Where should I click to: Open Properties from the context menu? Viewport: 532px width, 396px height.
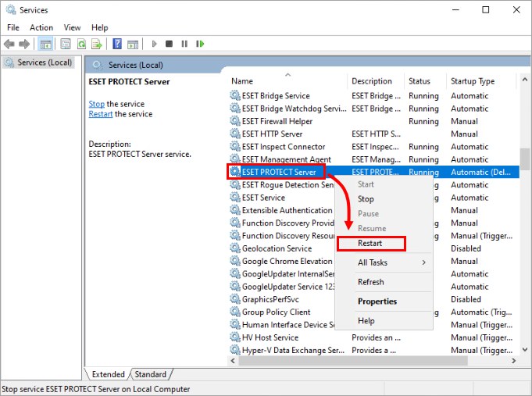coord(377,301)
